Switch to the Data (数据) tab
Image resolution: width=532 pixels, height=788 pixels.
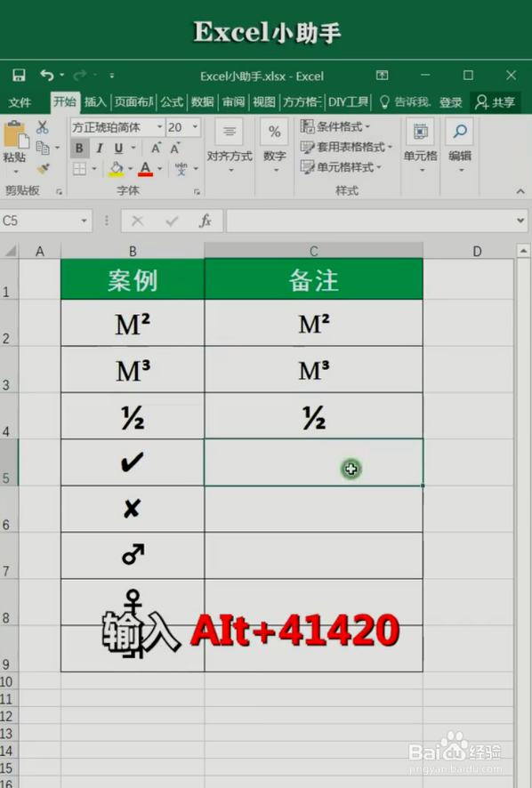[x=202, y=102]
